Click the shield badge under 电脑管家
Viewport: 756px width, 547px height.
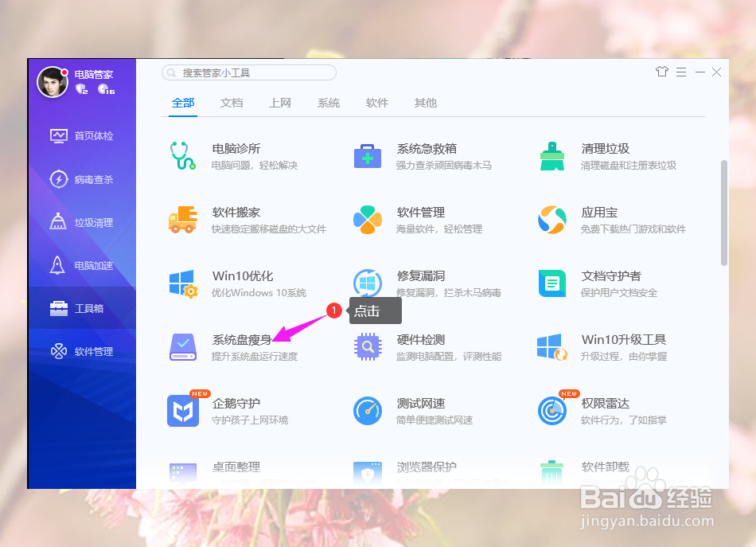81,89
